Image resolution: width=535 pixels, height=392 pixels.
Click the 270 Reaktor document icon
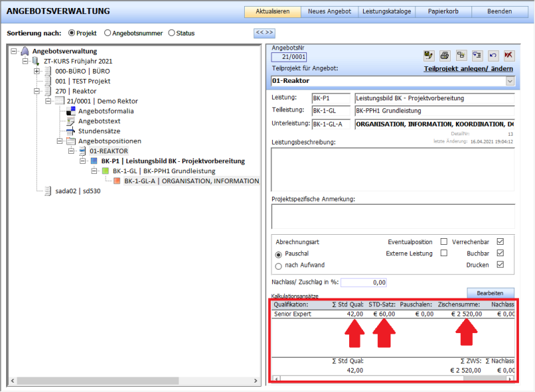click(47, 91)
